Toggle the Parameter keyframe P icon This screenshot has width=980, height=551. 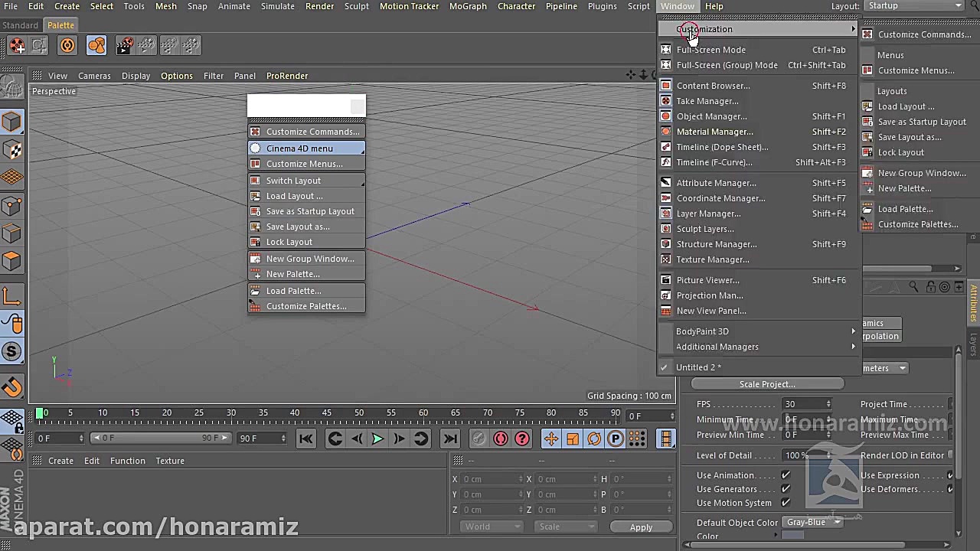pos(616,439)
